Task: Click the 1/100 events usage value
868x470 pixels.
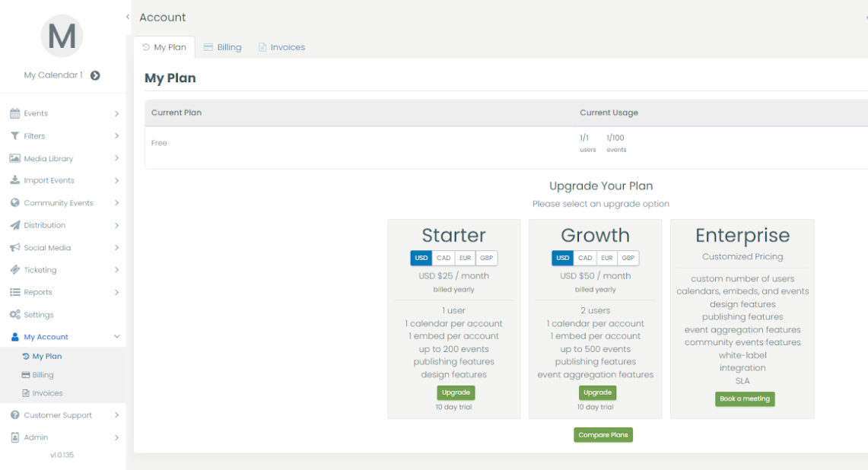Action: pos(615,138)
